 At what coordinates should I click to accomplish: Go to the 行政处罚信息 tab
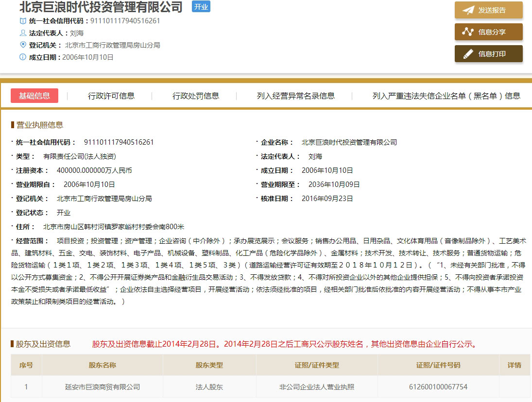pyautogui.click(x=196, y=96)
